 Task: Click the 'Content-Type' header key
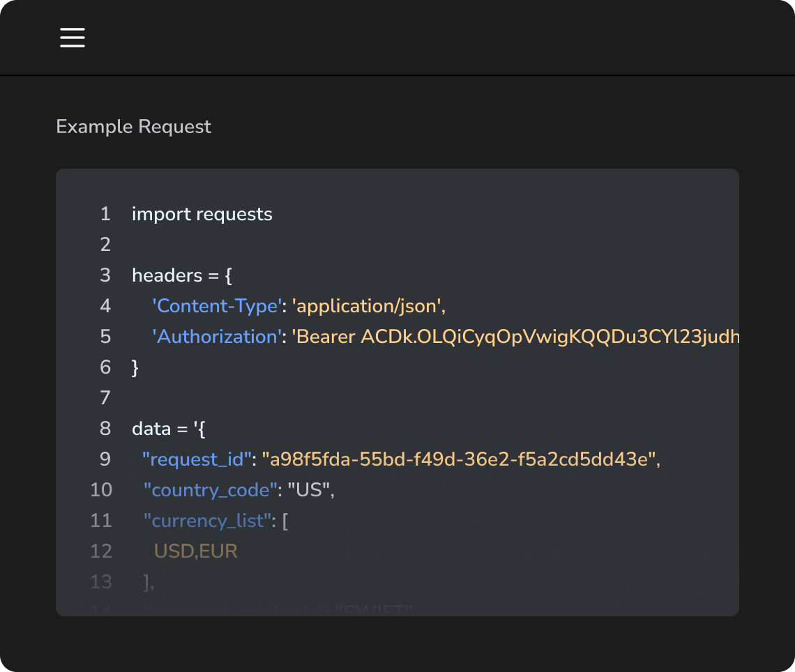point(216,306)
